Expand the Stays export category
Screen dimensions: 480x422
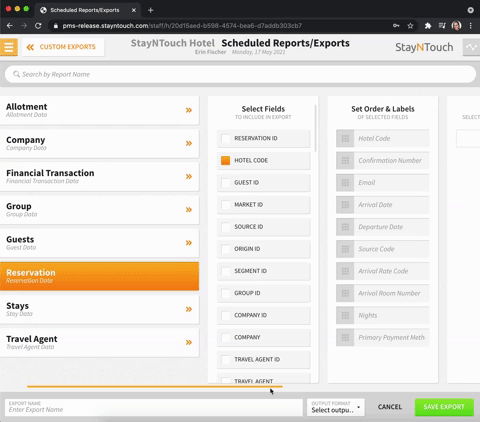(189, 309)
